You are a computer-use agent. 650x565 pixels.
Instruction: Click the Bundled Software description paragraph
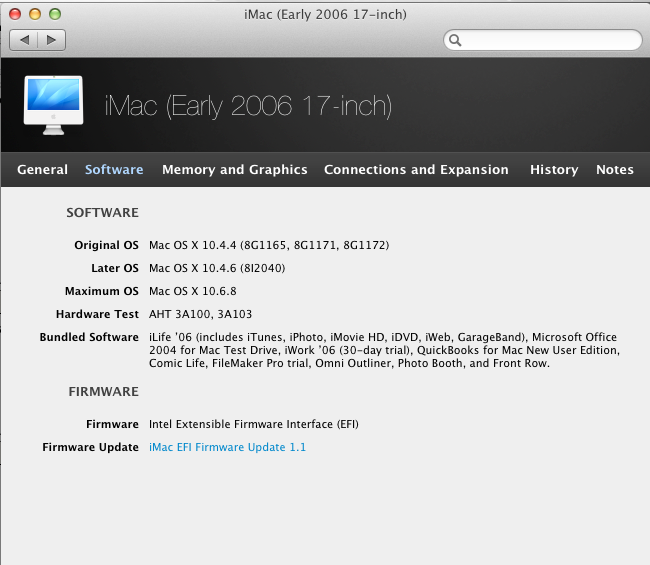click(x=384, y=350)
